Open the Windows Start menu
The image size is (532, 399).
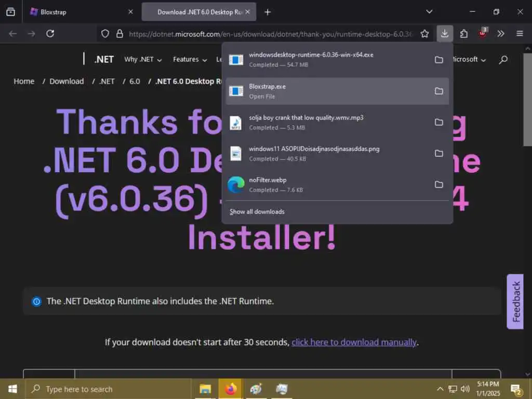click(12, 389)
